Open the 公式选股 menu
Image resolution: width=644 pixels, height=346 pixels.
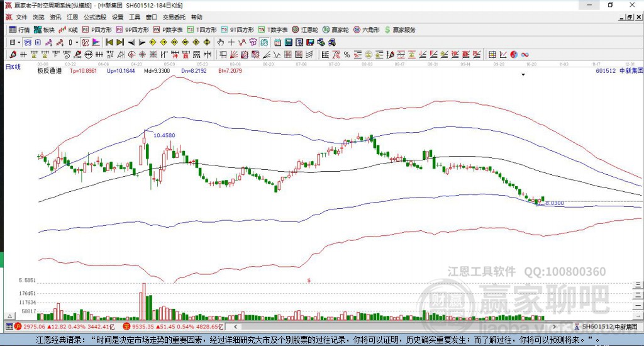pos(95,17)
